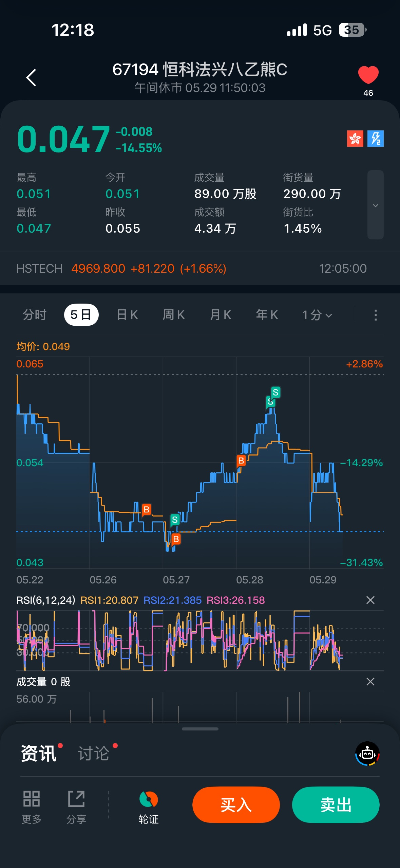The height and width of the screenshot is (868, 400).
Task: Open the HSTECH index row
Action: pos(200,269)
